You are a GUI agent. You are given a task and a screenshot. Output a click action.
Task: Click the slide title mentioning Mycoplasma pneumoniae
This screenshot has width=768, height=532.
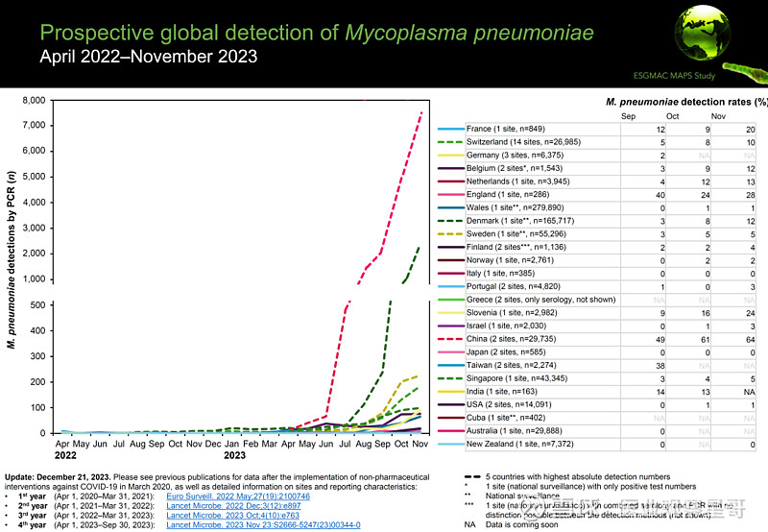[x=317, y=33]
